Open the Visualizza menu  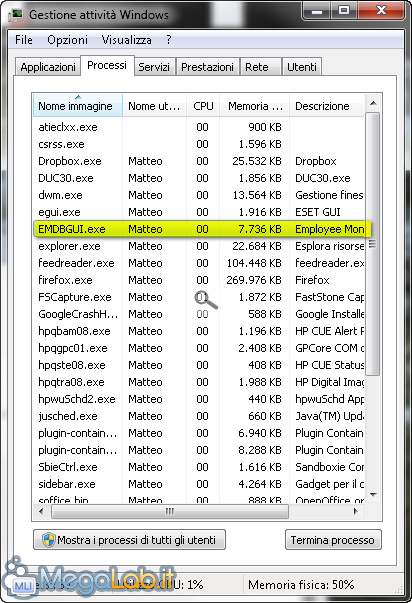pos(126,40)
